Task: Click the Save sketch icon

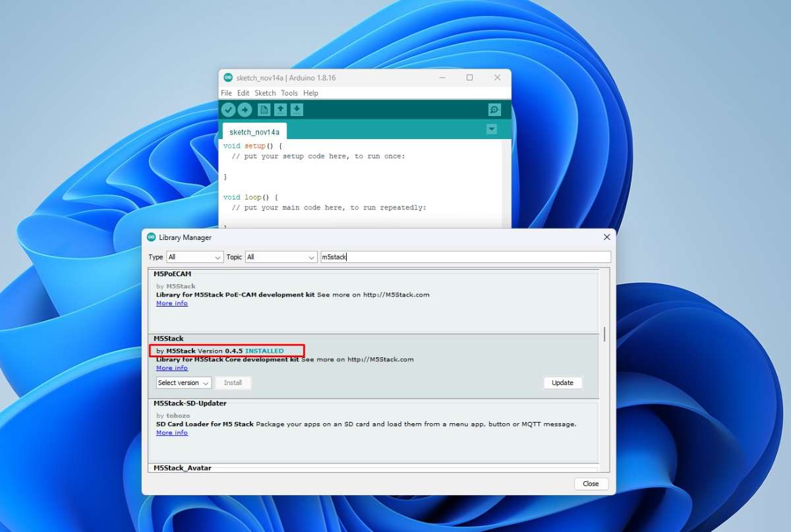Action: [297, 110]
